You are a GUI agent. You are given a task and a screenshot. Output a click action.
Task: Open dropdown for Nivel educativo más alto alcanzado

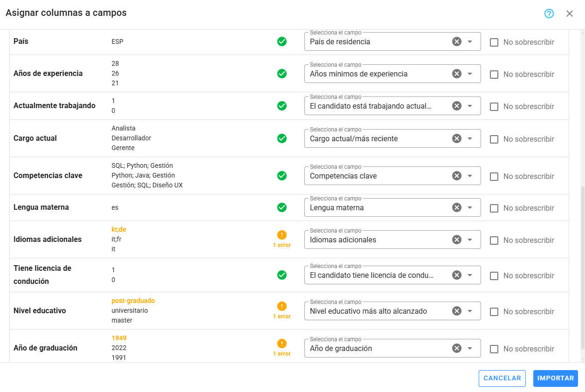tap(470, 311)
